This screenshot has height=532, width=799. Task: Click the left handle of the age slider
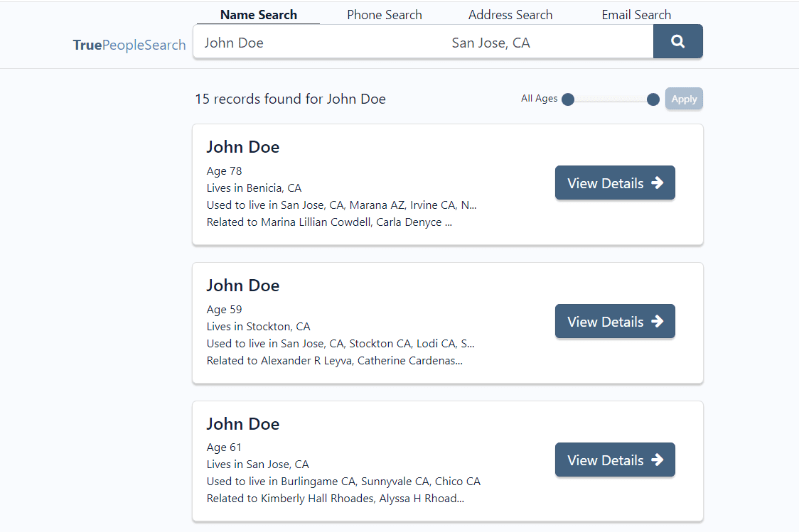pyautogui.click(x=568, y=99)
